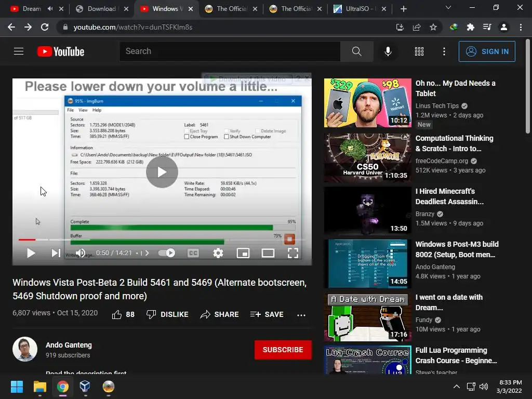Toggle autoplay switch in player

[167, 253]
